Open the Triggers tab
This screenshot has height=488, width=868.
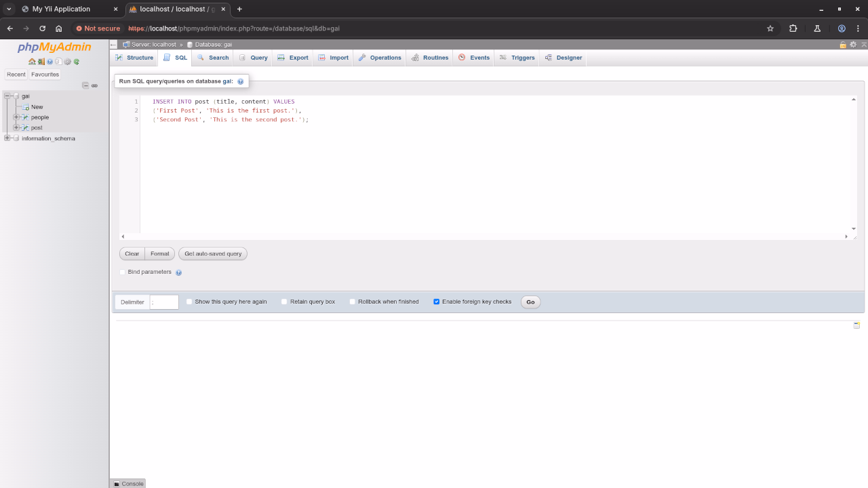[517, 58]
